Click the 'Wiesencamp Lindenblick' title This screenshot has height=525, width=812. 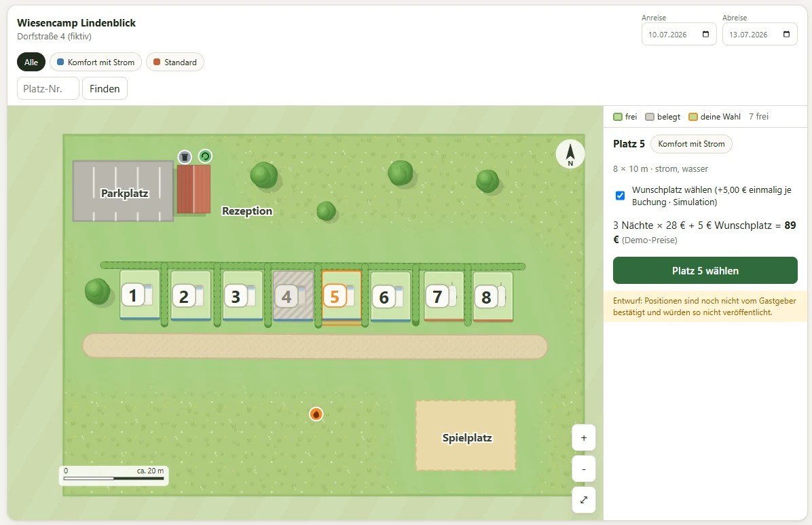click(76, 23)
